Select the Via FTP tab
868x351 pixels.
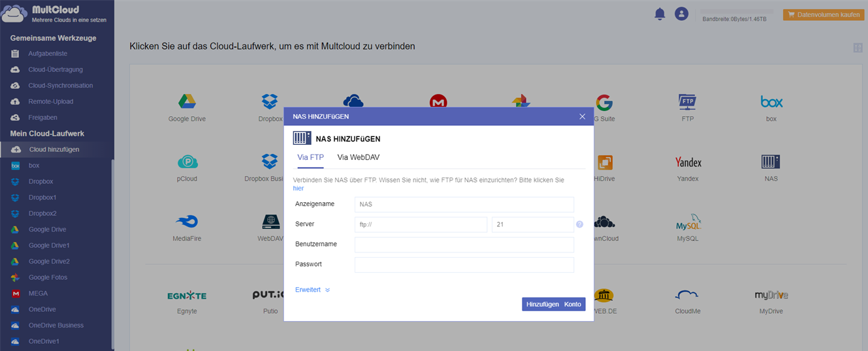310,157
